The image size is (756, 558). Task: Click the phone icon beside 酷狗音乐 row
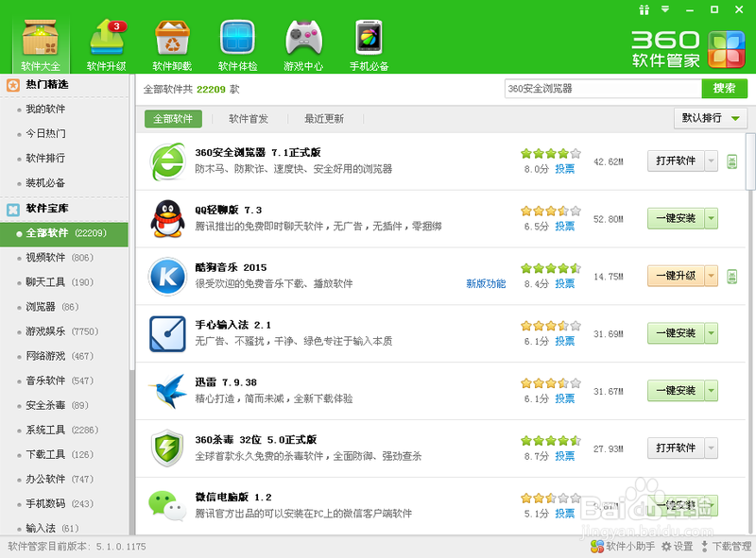[731, 276]
